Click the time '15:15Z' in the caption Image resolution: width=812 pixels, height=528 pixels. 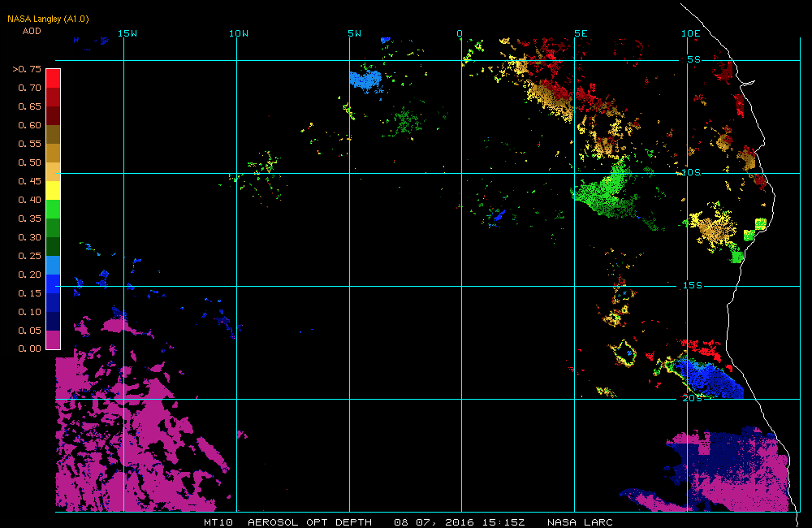click(503, 522)
